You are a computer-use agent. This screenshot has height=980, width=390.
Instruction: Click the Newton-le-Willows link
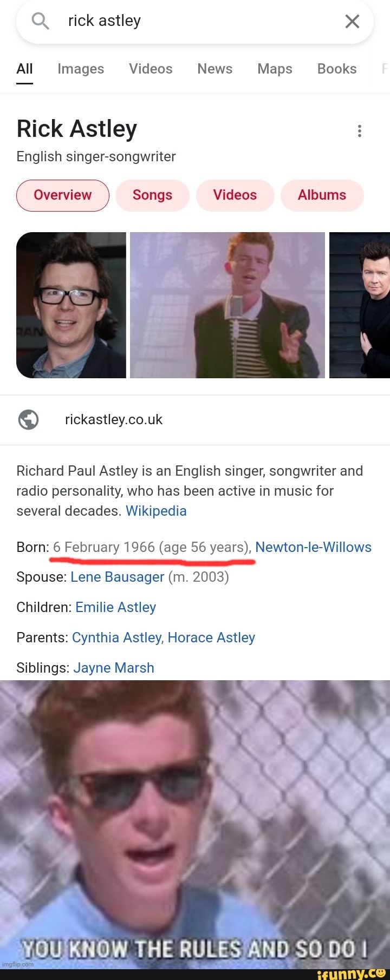tap(314, 547)
